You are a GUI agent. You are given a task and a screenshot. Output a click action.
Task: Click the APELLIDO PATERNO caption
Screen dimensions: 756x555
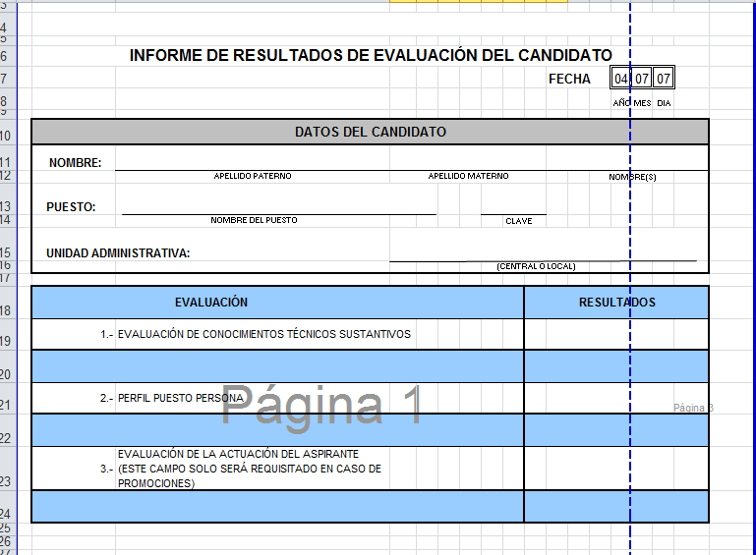253,176
